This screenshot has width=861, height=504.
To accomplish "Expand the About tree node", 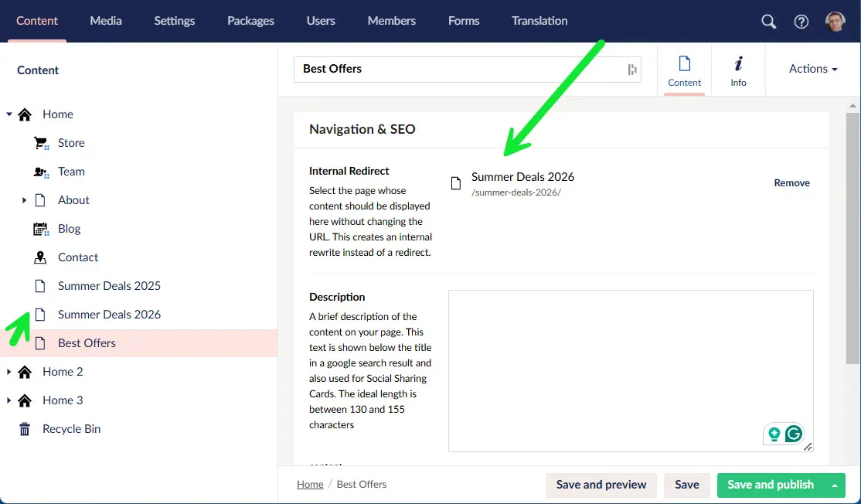I will (x=24, y=199).
